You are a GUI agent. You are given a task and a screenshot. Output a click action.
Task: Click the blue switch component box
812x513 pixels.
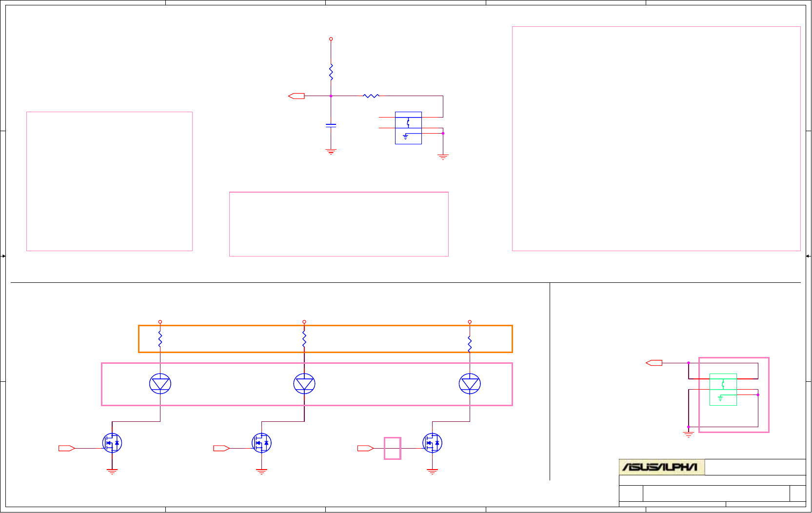(408, 128)
